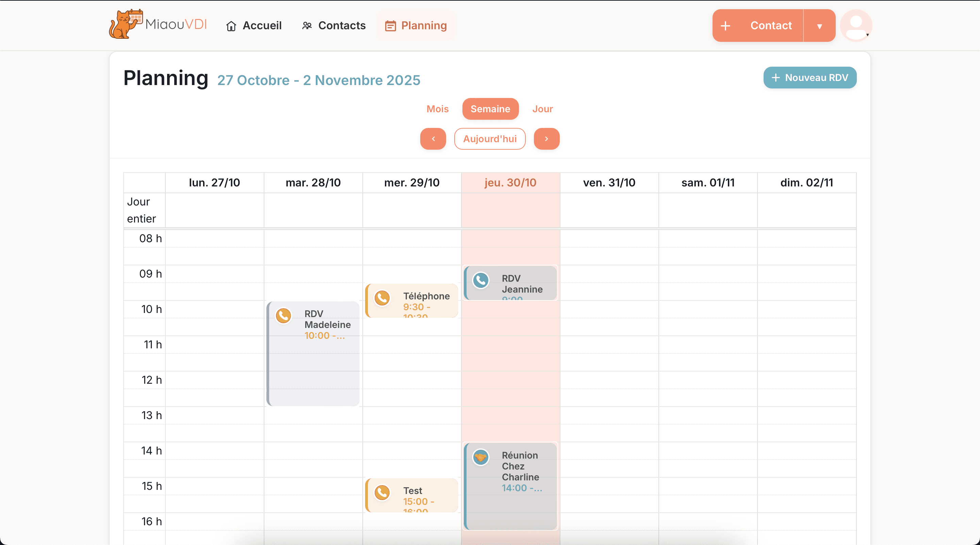Screen dimensions: 980x545
Task: Expand the Contact button dropdown arrow
Action: [819, 26]
